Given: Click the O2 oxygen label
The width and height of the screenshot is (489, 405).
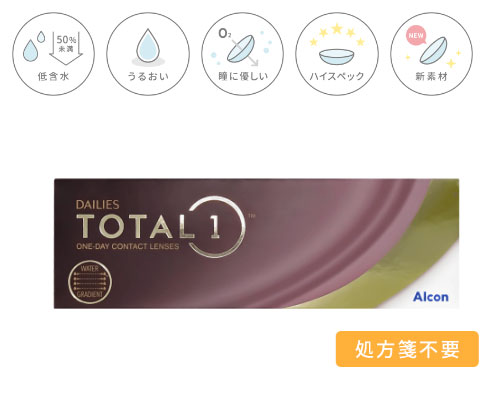Looking at the screenshot, I should point(224,33).
